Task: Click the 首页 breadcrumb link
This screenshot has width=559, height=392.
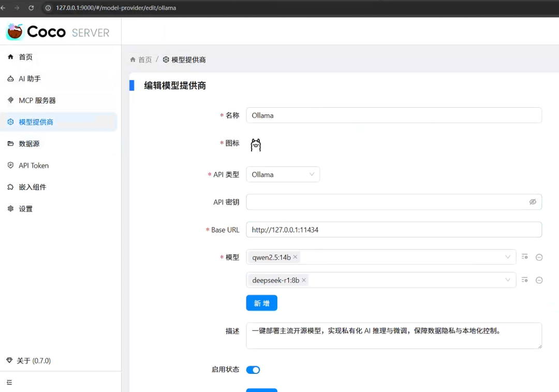Action: (145, 60)
